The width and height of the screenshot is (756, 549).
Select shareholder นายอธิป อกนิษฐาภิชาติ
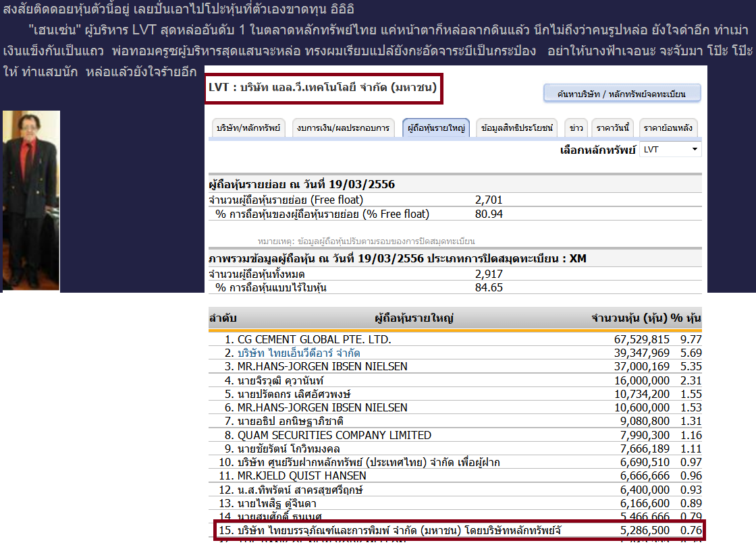pyautogui.click(x=290, y=421)
